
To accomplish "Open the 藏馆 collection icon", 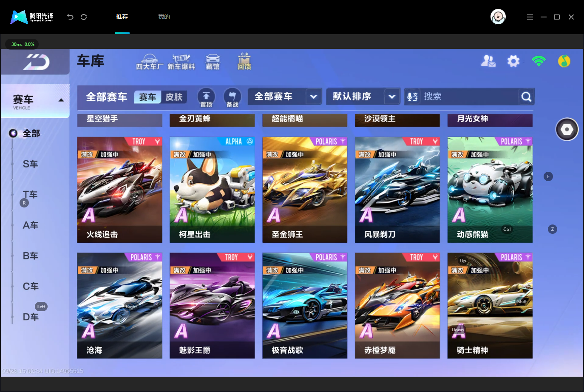I will coord(213,62).
